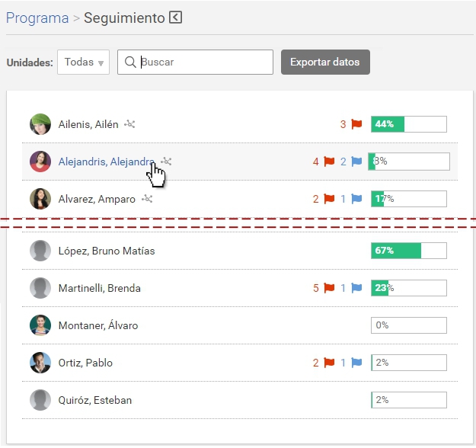Click López, Bruno Matías 67% progress bar
476x448 pixels.
click(408, 251)
